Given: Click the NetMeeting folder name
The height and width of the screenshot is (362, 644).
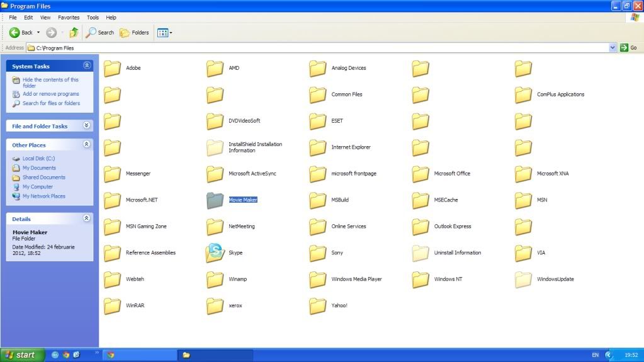Looking at the screenshot, I should pyautogui.click(x=242, y=226).
